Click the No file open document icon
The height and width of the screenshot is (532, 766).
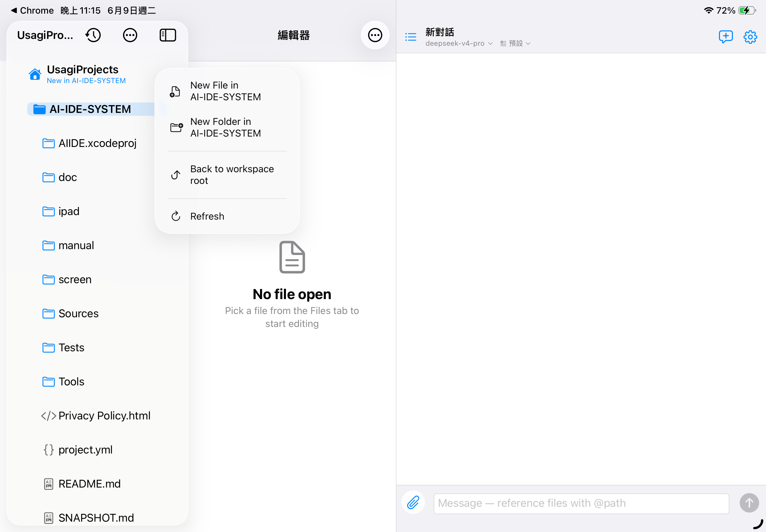[292, 257]
